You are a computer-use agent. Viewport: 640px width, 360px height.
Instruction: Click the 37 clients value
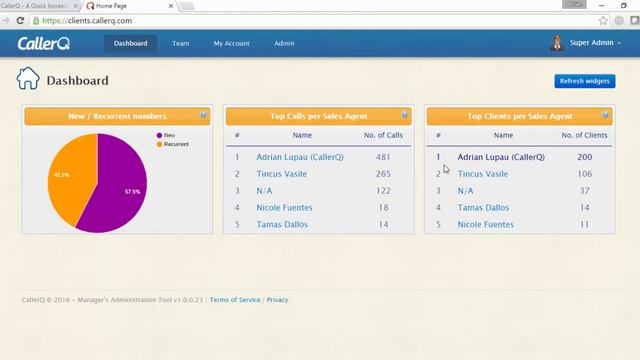tap(584, 191)
